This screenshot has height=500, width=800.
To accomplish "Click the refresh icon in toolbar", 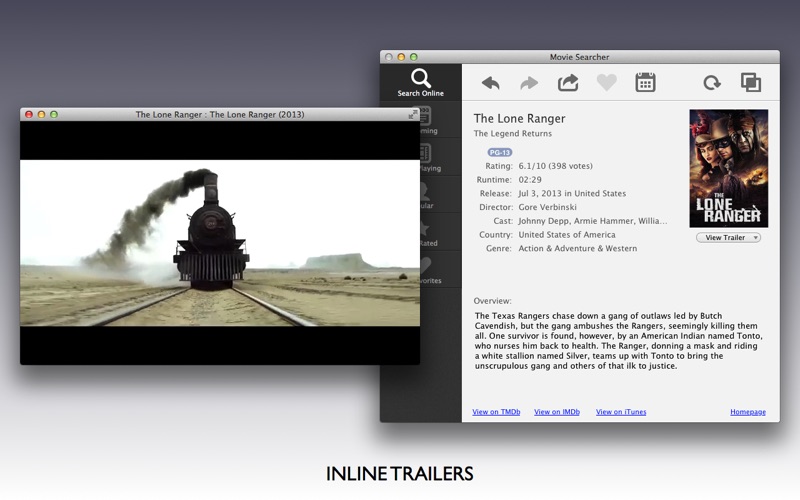I will pos(711,83).
